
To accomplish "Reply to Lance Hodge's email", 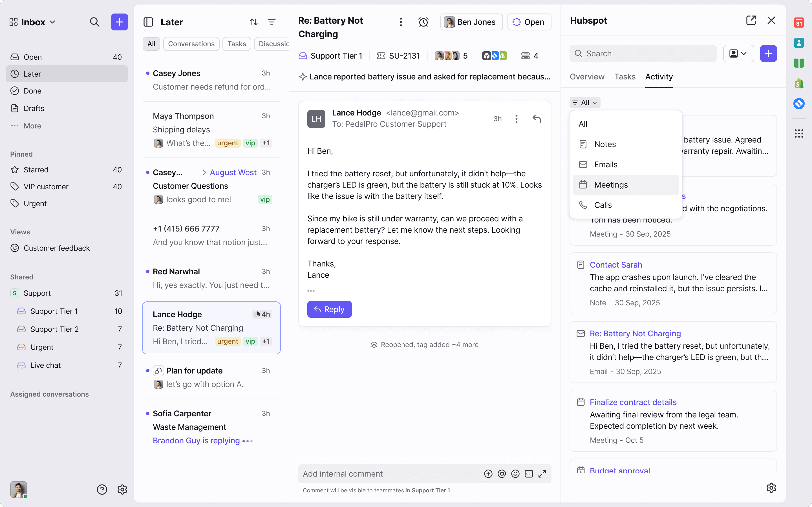I will tap(329, 309).
